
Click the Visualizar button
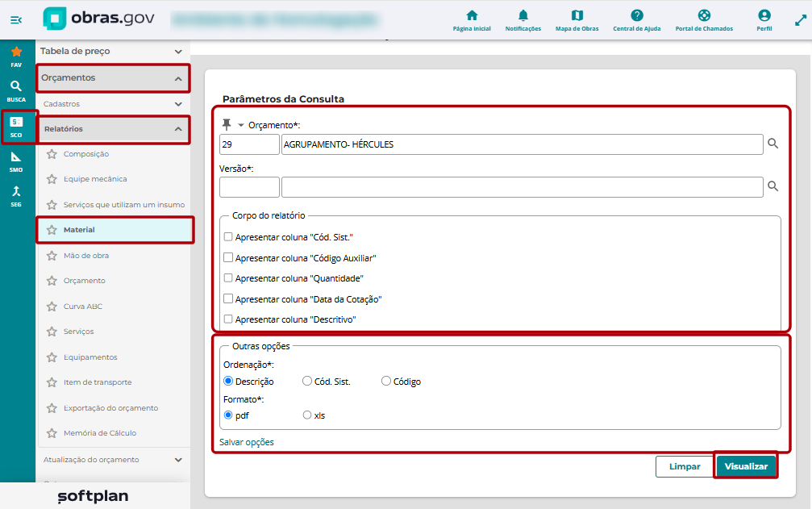(746, 466)
